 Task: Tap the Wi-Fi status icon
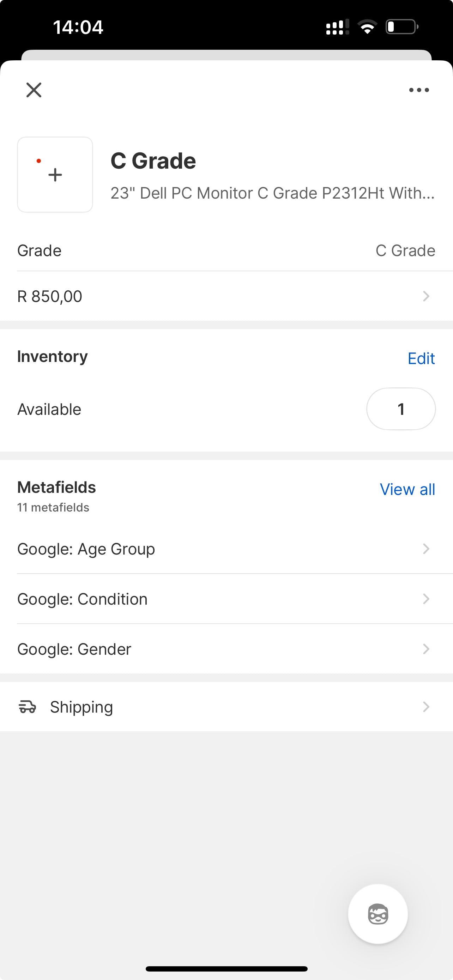367,27
